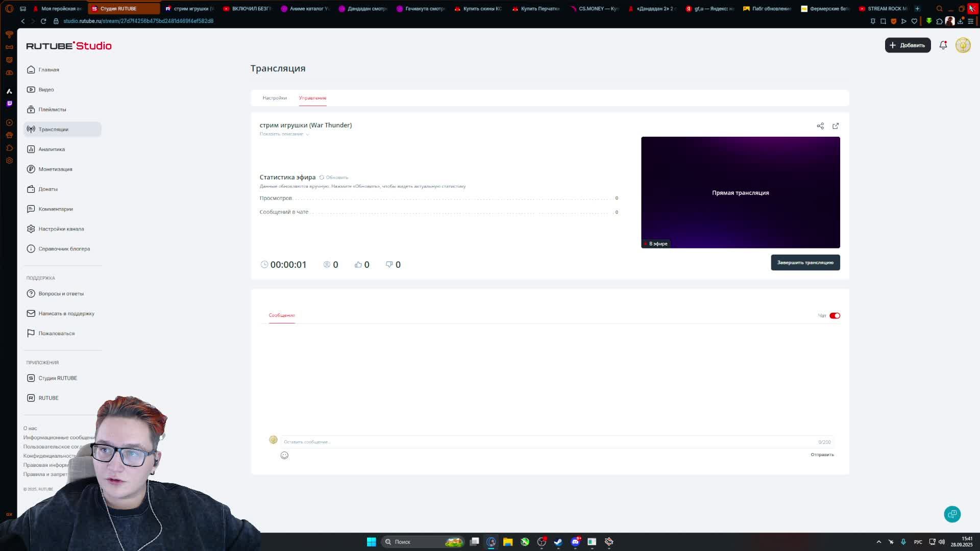Switch to the Settings tab
Image resolution: width=980 pixels, height=551 pixels.
coord(275,98)
